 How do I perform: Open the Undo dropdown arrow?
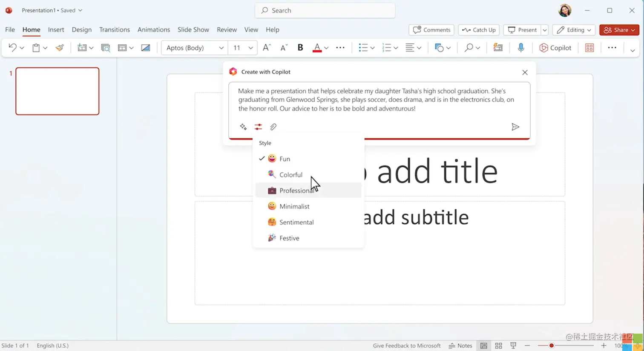[22, 48]
